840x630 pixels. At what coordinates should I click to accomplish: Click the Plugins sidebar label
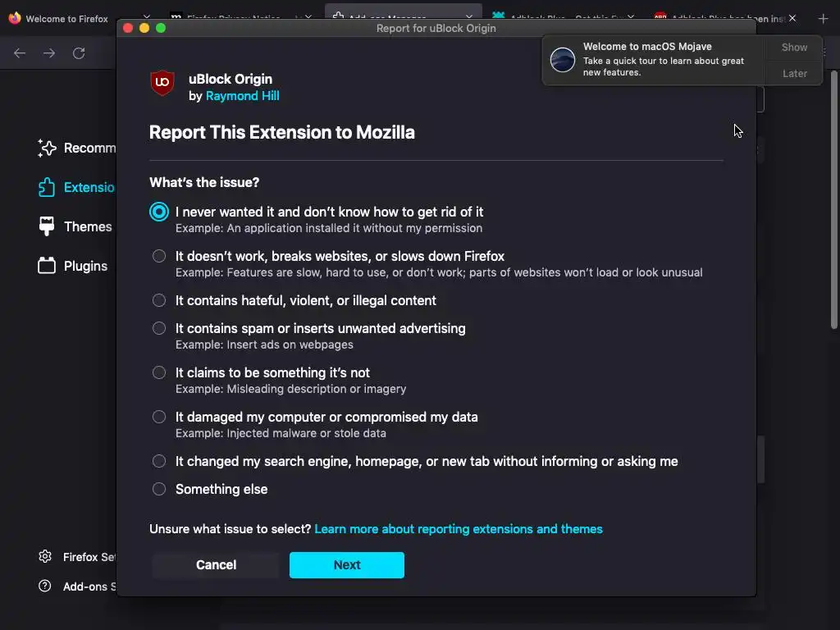[85, 267]
